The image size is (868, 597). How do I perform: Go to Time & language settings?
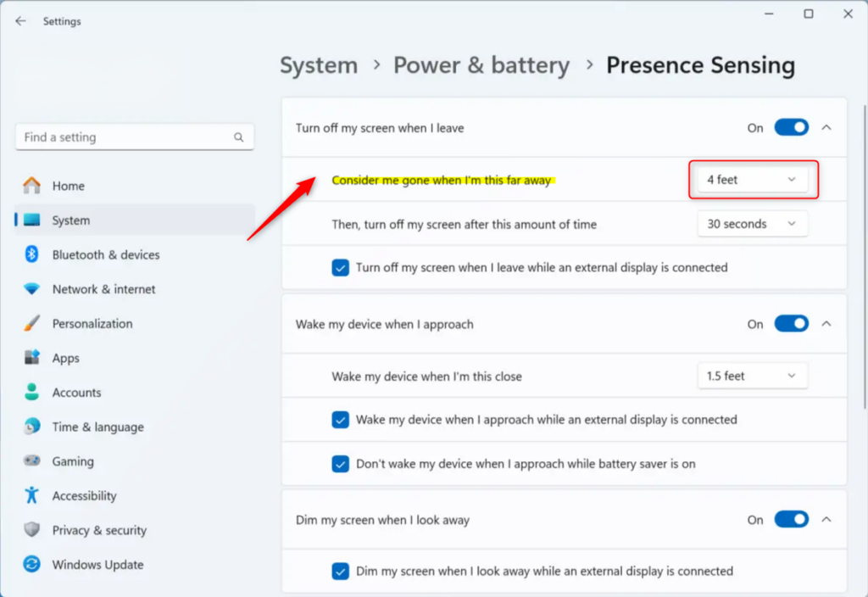tap(135, 427)
